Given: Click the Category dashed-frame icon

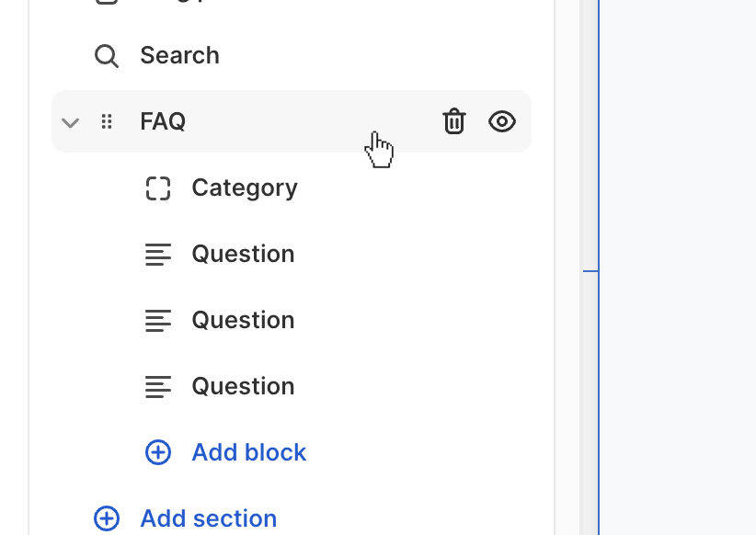Looking at the screenshot, I should coord(158,188).
